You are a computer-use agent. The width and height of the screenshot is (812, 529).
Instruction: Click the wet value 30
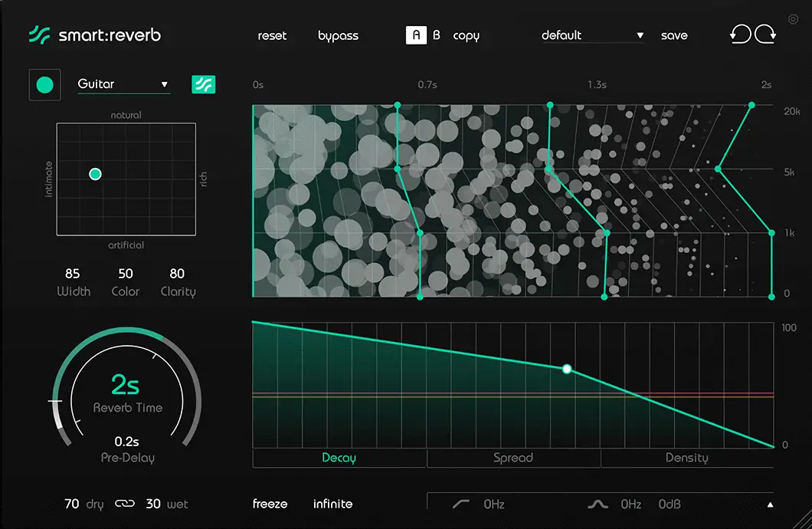pos(152,504)
